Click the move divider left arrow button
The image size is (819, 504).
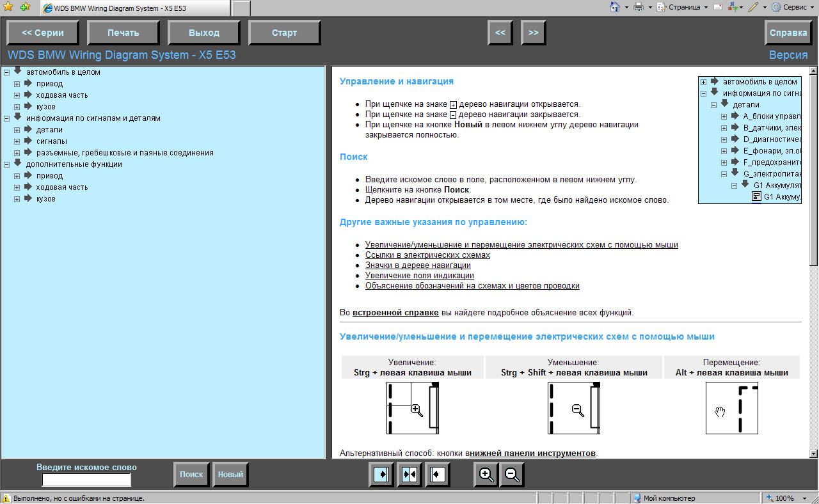438,475
